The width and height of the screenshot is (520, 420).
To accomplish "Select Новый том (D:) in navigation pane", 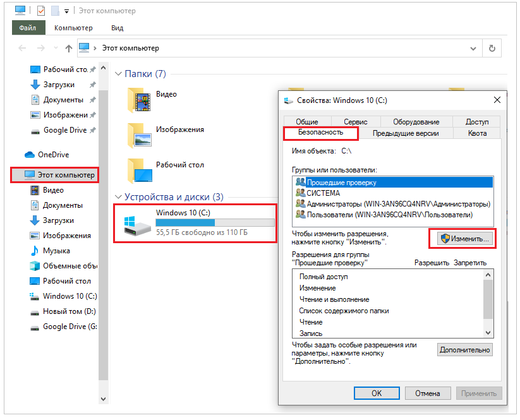I will pos(63,311).
